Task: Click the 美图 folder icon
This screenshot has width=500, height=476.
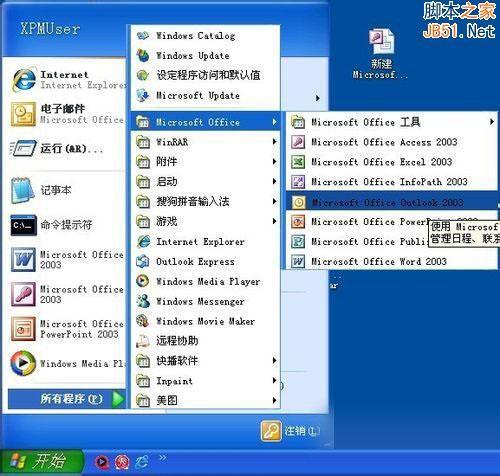Action: pos(143,400)
